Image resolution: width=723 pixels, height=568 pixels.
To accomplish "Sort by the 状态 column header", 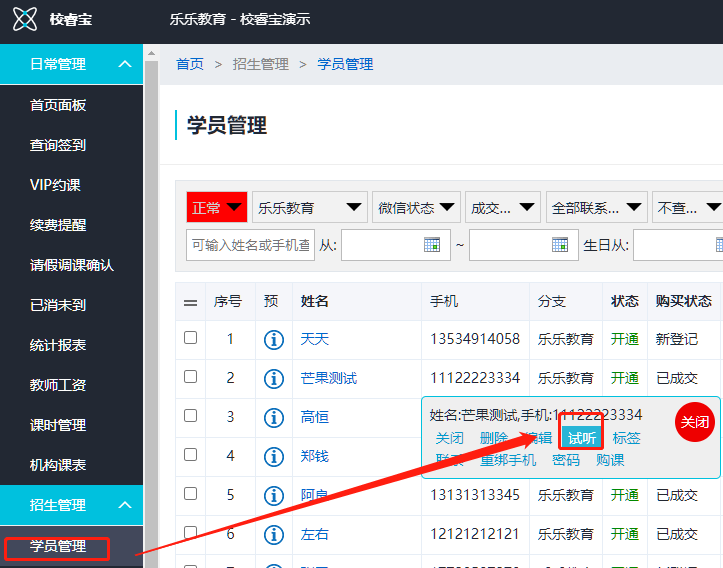I will (625, 302).
